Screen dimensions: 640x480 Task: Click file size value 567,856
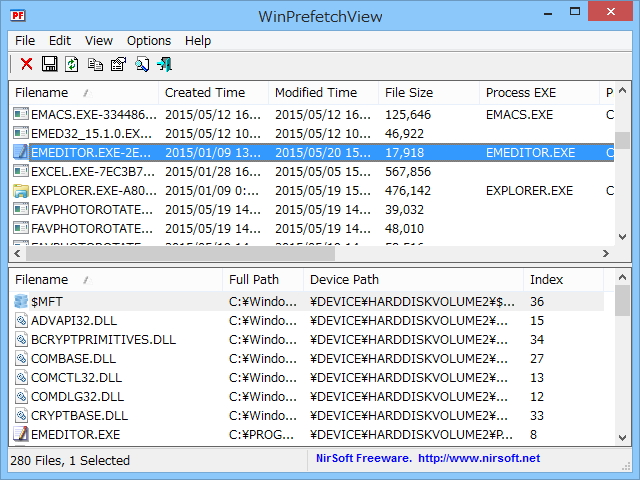pyautogui.click(x=408, y=171)
